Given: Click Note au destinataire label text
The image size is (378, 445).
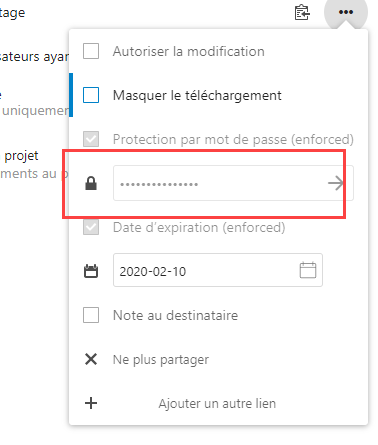Looking at the screenshot, I should [x=176, y=315].
